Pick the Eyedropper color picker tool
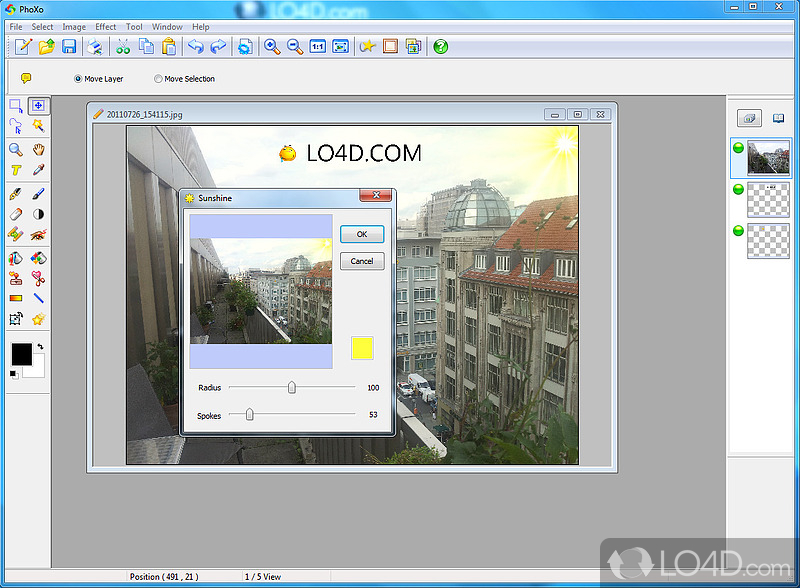 (x=38, y=171)
